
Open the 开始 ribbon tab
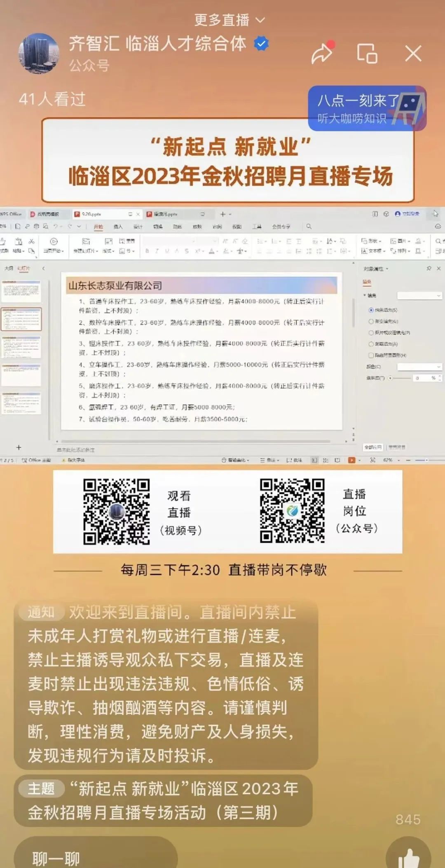[98, 227]
